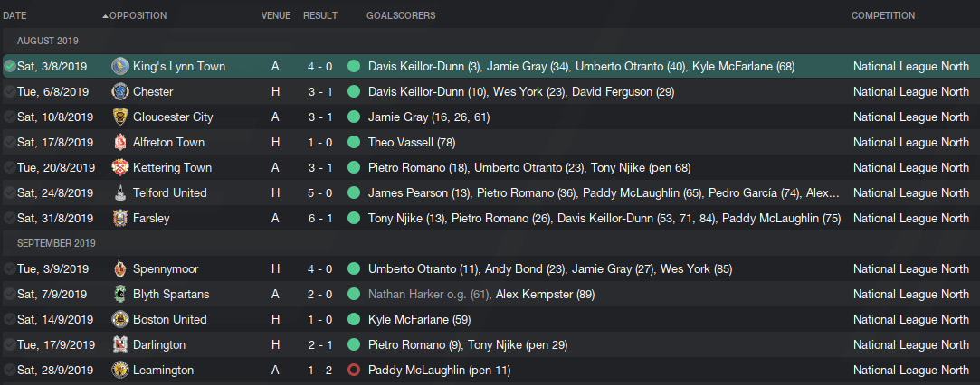Open the 6 - 1 result against Farsley
This screenshot has height=385, width=980.
click(x=320, y=219)
